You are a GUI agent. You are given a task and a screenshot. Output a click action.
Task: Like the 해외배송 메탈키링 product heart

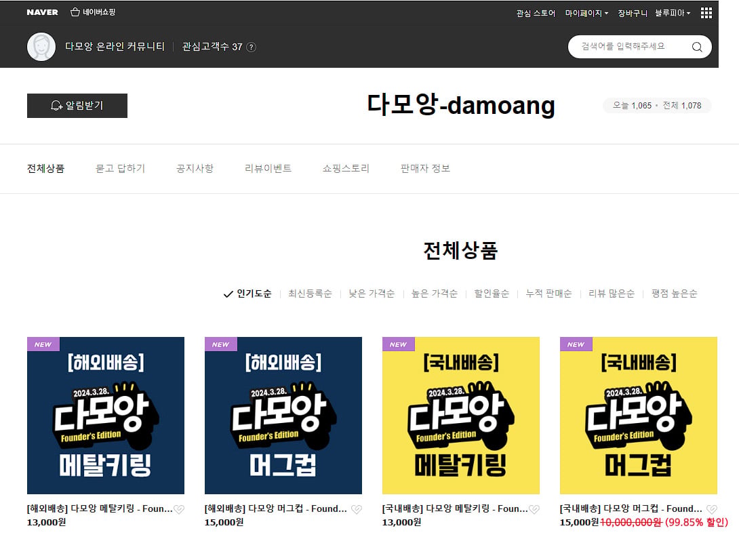coord(179,509)
